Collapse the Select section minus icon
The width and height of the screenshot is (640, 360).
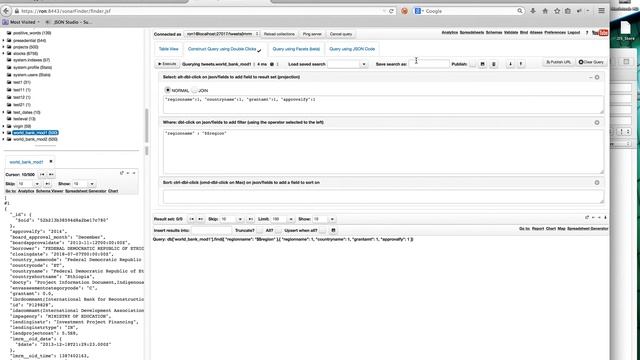tap(590, 77)
